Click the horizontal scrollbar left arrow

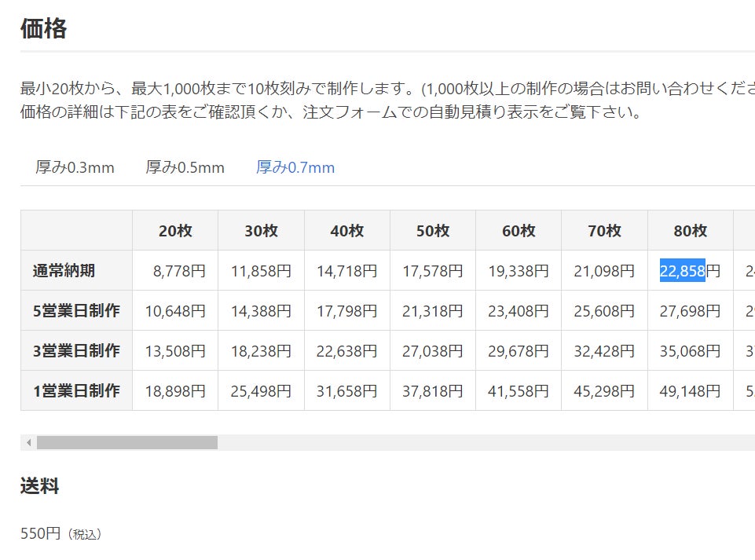(29, 443)
